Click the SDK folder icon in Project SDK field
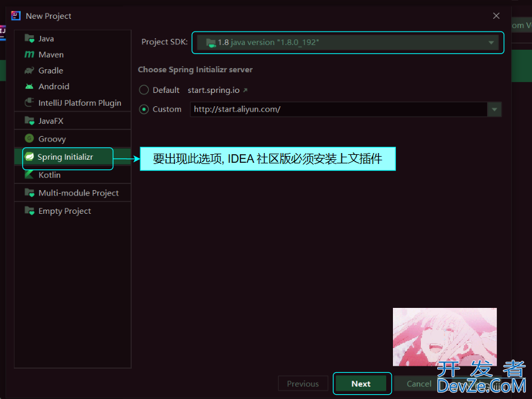The height and width of the screenshot is (399, 532). click(x=211, y=43)
